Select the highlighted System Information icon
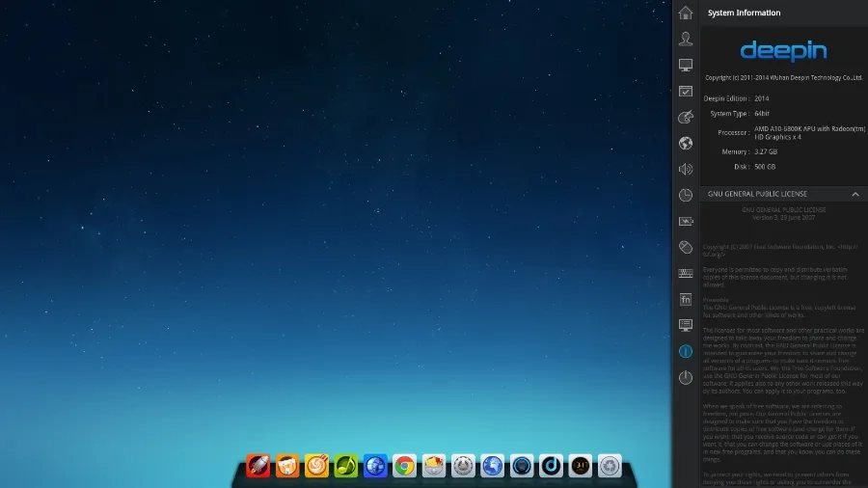868x488 pixels. (686, 352)
